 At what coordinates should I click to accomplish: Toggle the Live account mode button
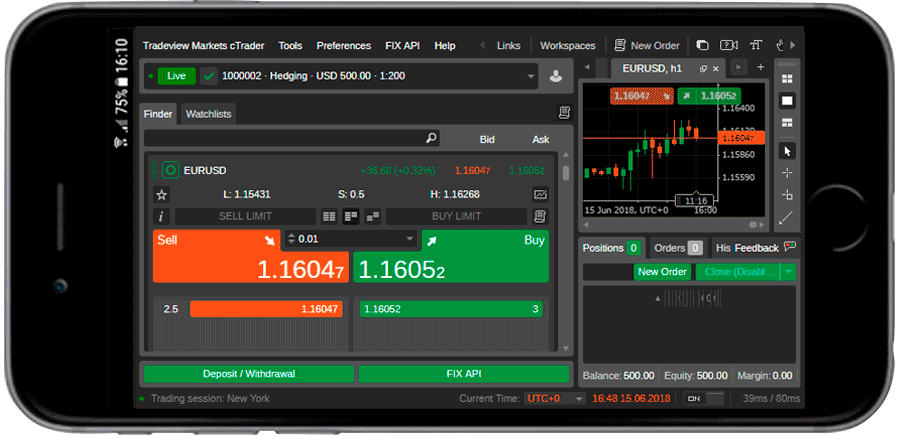pos(176,76)
